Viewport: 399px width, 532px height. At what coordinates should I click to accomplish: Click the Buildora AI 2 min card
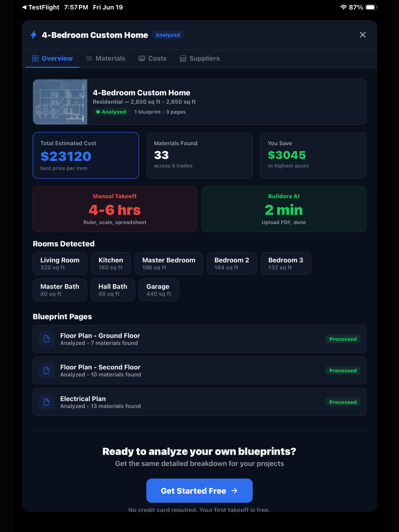pyautogui.click(x=284, y=209)
